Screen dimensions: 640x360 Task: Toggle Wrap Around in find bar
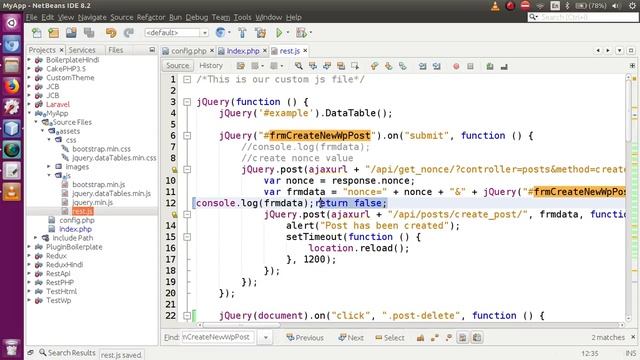[477, 338]
